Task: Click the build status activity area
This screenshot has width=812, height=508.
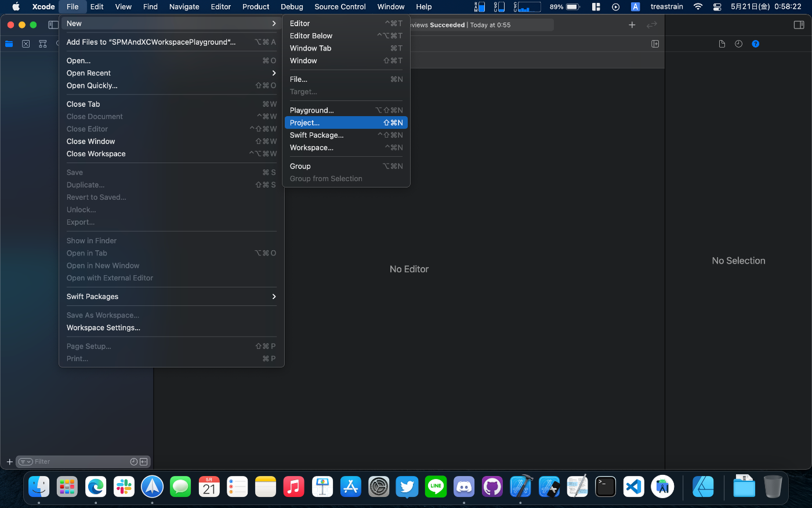Action: pos(481,25)
